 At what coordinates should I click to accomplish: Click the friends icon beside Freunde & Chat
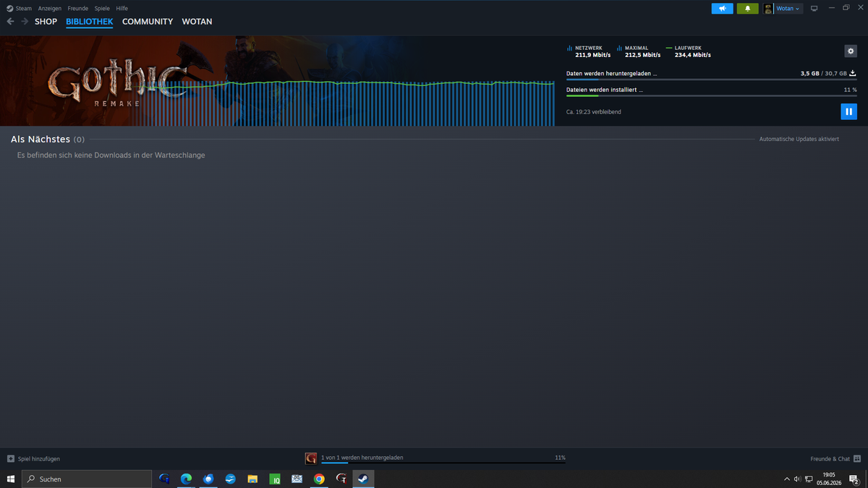[x=857, y=458]
